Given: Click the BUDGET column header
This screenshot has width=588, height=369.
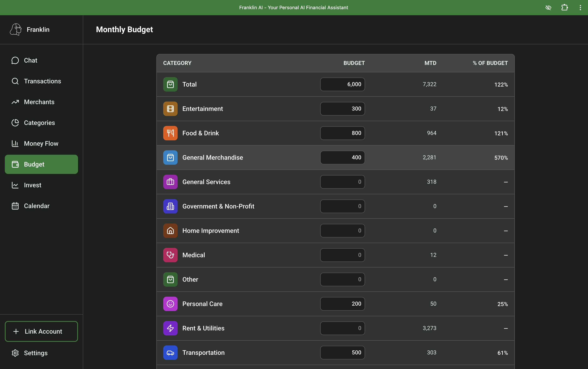Looking at the screenshot, I should coord(354,63).
